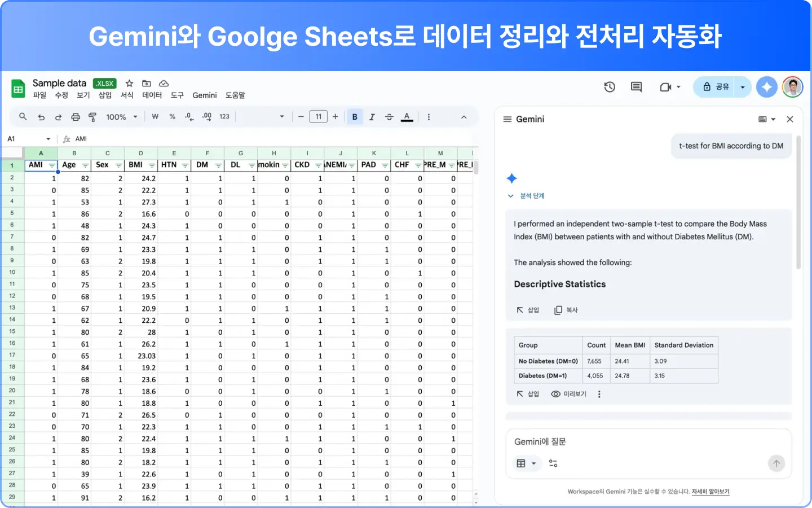The height and width of the screenshot is (508, 812).
Task: Open more toolbar options
Action: pos(429,117)
